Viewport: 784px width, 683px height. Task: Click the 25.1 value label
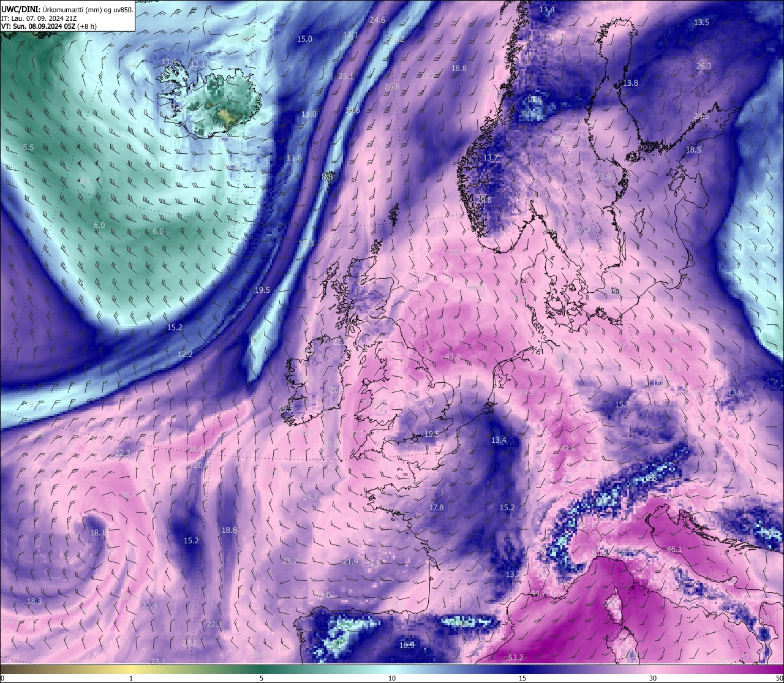(346, 76)
